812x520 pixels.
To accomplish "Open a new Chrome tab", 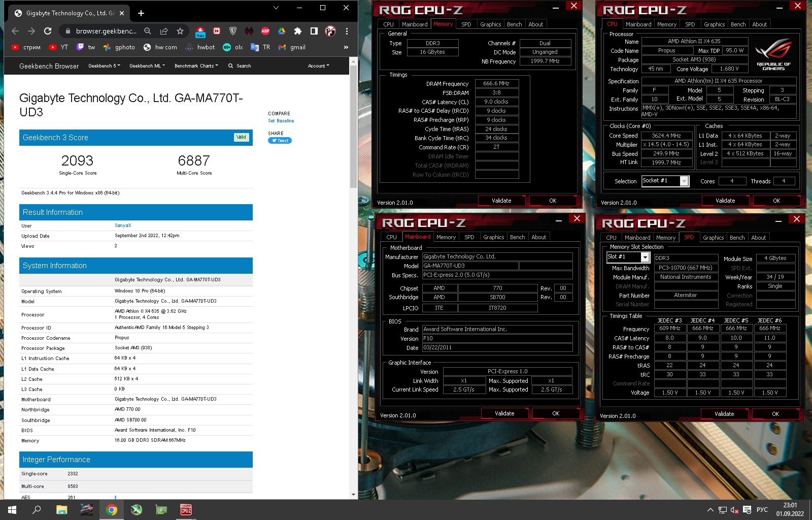I will point(141,13).
